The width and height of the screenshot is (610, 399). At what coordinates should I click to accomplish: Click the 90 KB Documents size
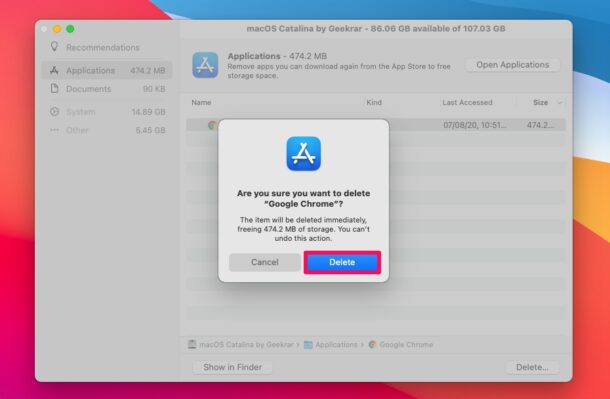154,89
